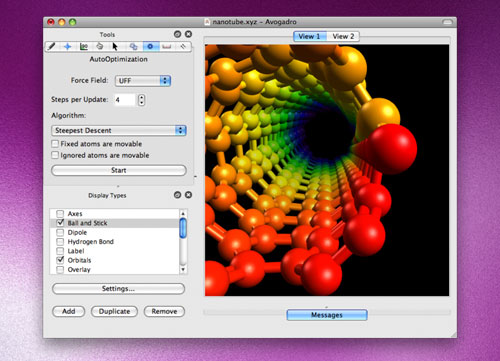500x361 pixels.
Task: Select the hand Manipulate tool
Action: coord(100,46)
